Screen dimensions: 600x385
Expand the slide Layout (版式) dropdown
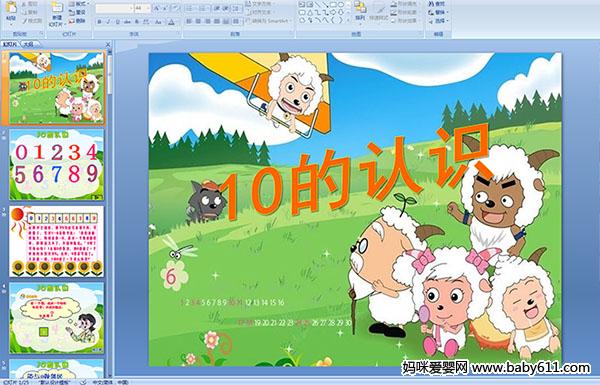pos(79,4)
